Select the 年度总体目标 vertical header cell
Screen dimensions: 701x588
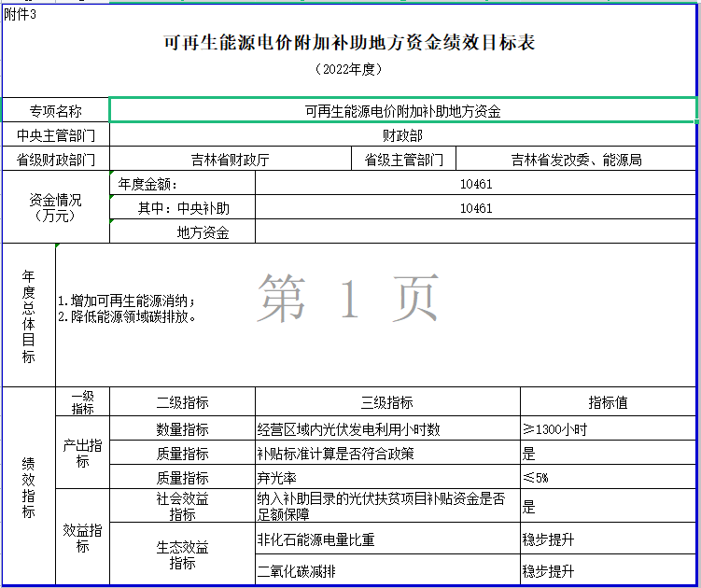tap(29, 315)
